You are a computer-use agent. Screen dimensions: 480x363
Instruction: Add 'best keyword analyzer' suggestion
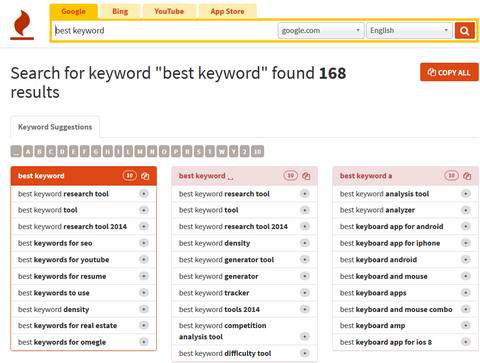(x=466, y=210)
